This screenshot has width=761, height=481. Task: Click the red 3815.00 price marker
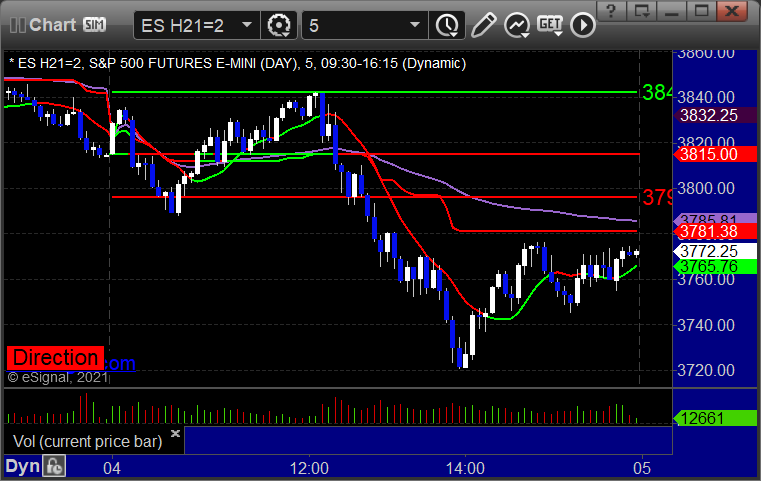coord(715,154)
